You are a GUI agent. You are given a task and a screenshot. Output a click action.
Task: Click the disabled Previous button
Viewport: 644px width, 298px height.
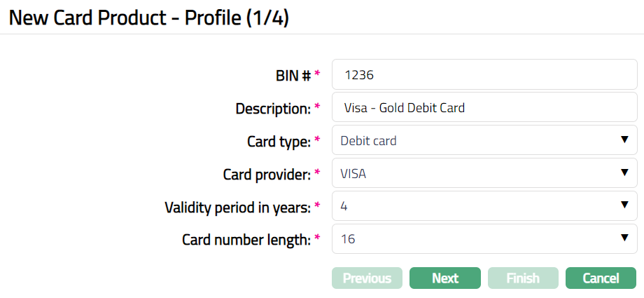pyautogui.click(x=367, y=278)
